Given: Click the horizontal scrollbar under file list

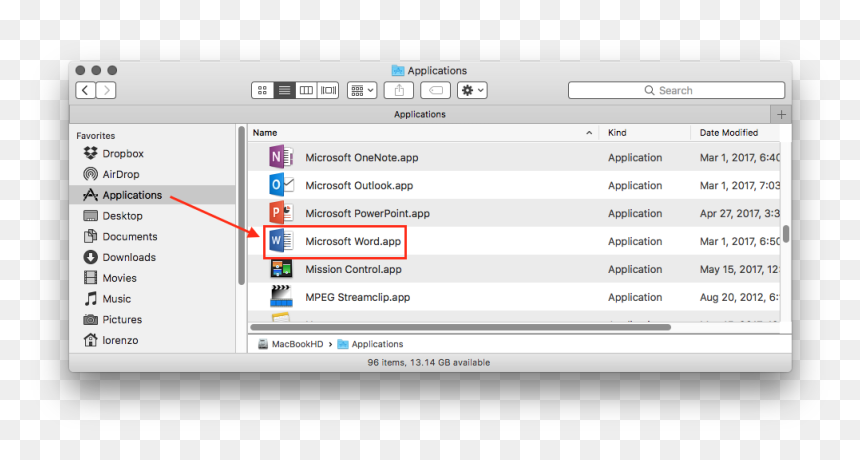Looking at the screenshot, I should (x=460, y=327).
